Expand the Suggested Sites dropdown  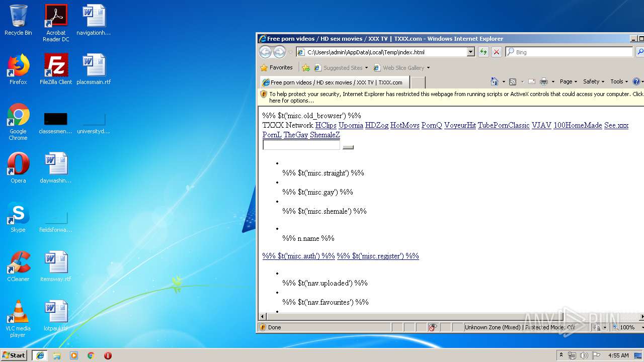pyautogui.click(x=366, y=68)
